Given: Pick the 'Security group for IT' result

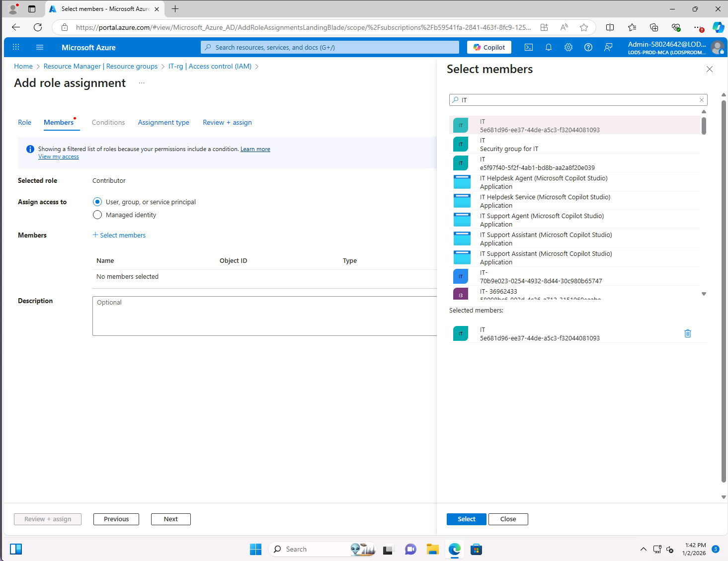Looking at the screenshot, I should pos(575,145).
